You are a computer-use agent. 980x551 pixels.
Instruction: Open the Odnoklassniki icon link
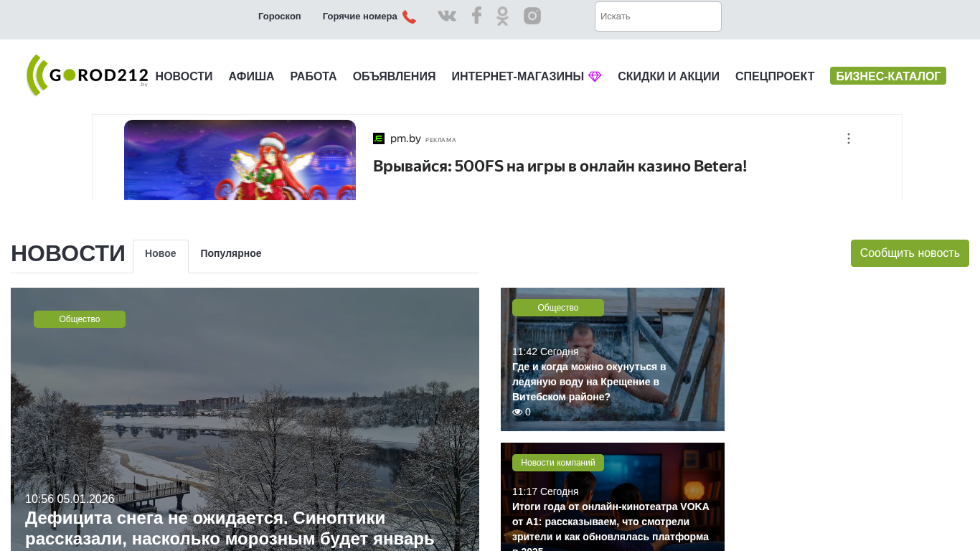click(x=502, y=16)
